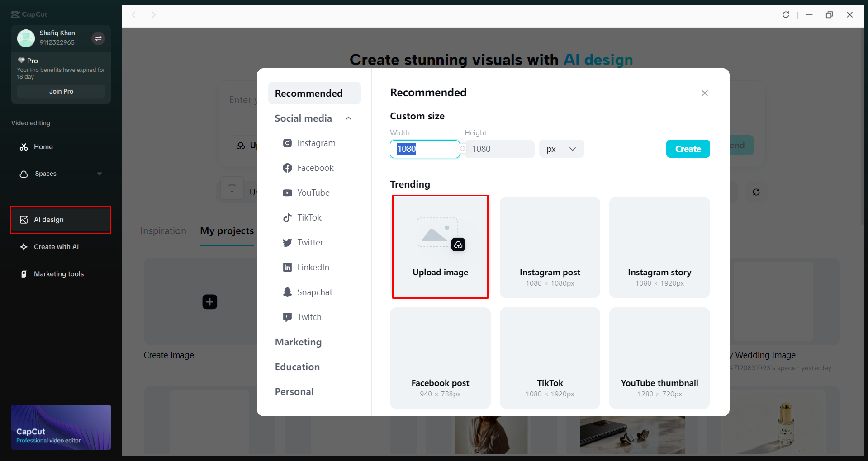Click the YouTube icon in sidebar
Viewport: 868px width, 461px height.
(288, 193)
